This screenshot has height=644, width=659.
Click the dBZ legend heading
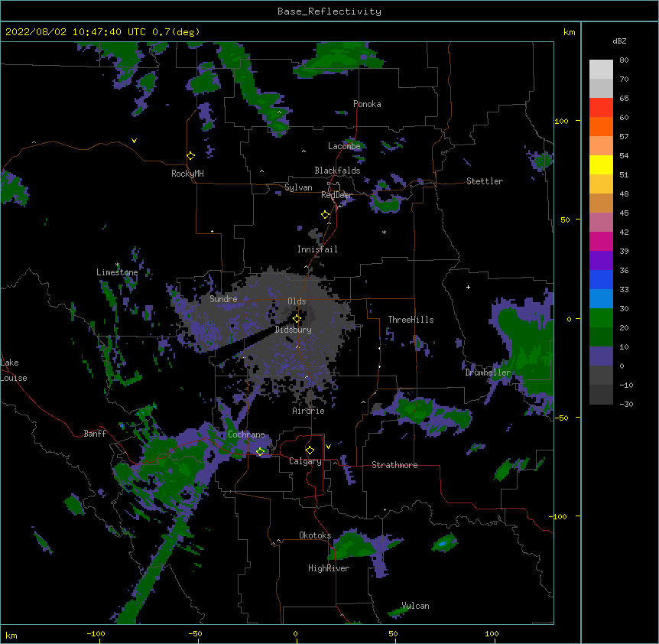tap(619, 41)
